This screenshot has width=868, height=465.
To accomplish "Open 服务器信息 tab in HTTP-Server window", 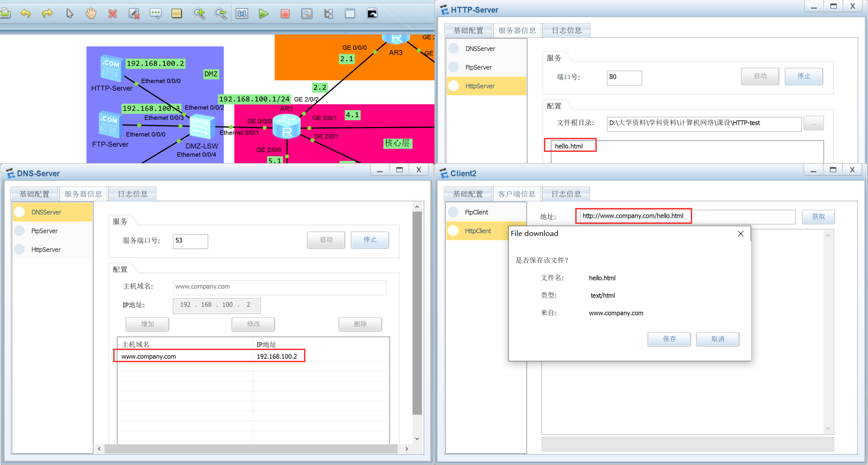I will (517, 30).
